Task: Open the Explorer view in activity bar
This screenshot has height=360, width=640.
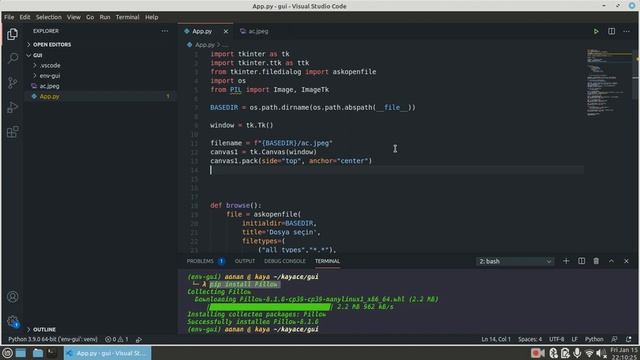Action: coord(13,34)
